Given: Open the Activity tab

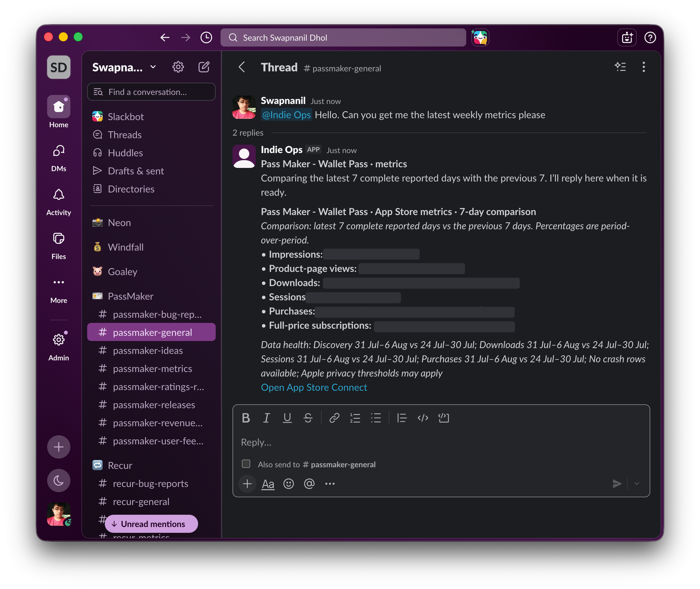Looking at the screenshot, I should (58, 202).
